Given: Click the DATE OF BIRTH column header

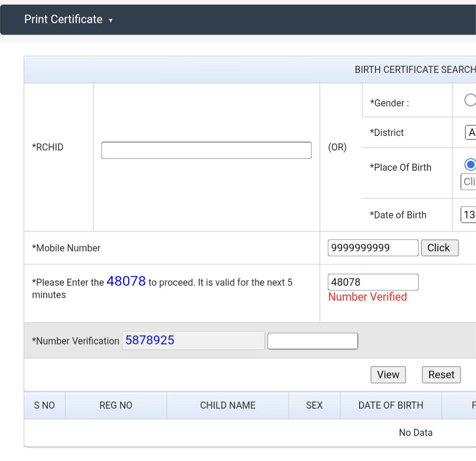Looking at the screenshot, I should 391,405.
